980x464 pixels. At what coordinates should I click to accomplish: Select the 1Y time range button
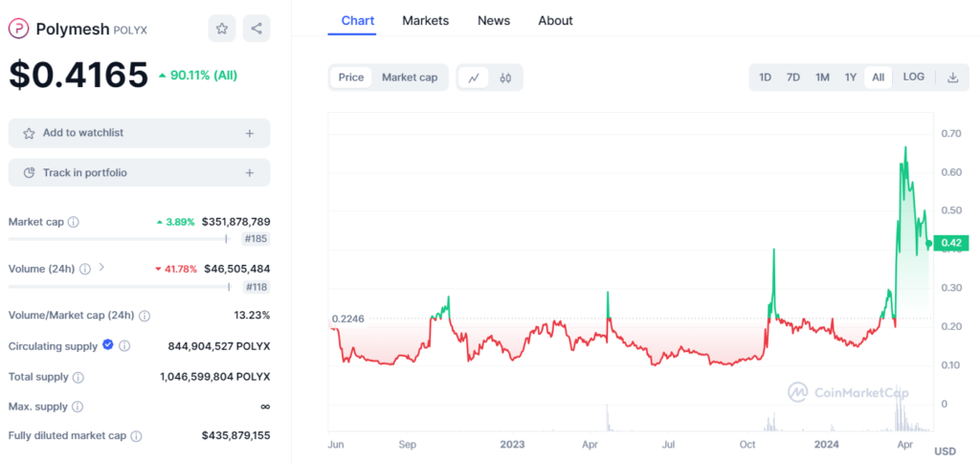850,77
